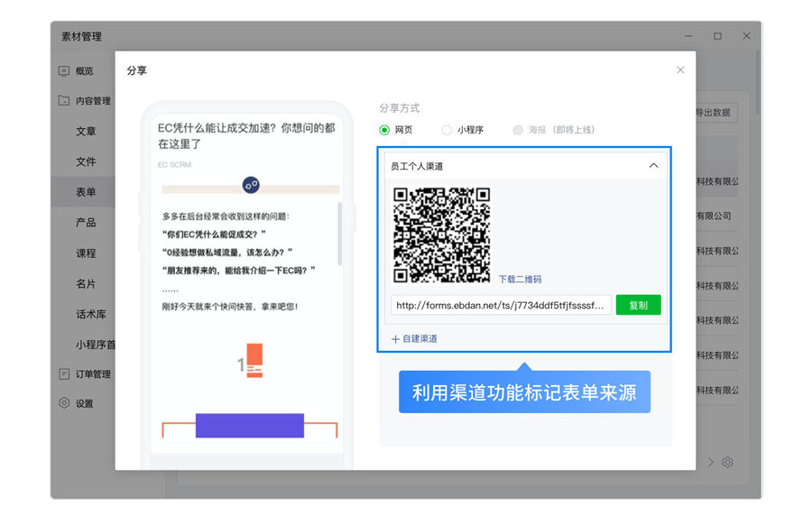Close the 素材管理 window
812x516 pixels.
(747, 36)
